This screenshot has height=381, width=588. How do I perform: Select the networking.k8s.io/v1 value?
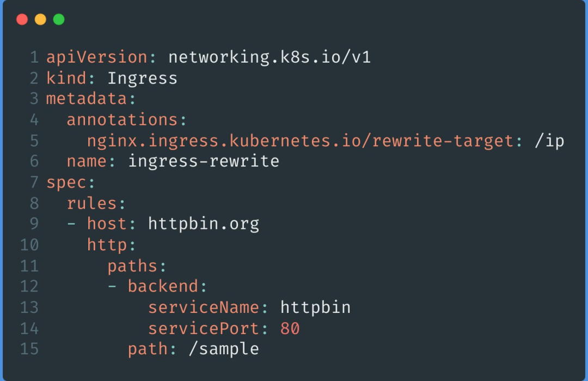(269, 57)
